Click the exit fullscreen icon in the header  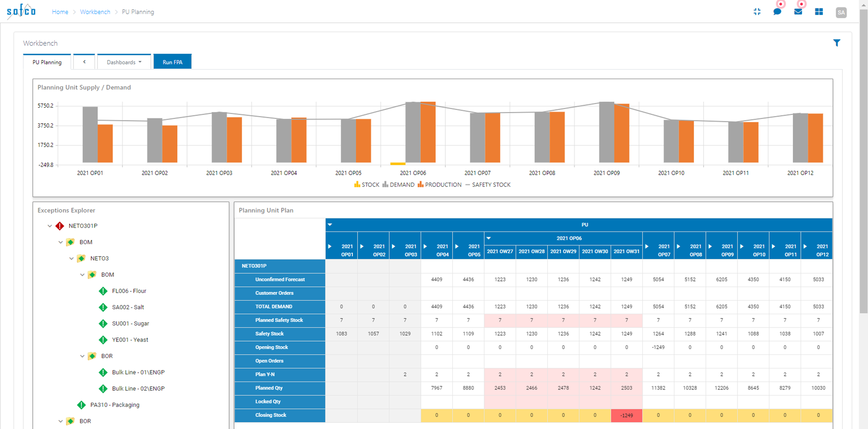pos(757,12)
